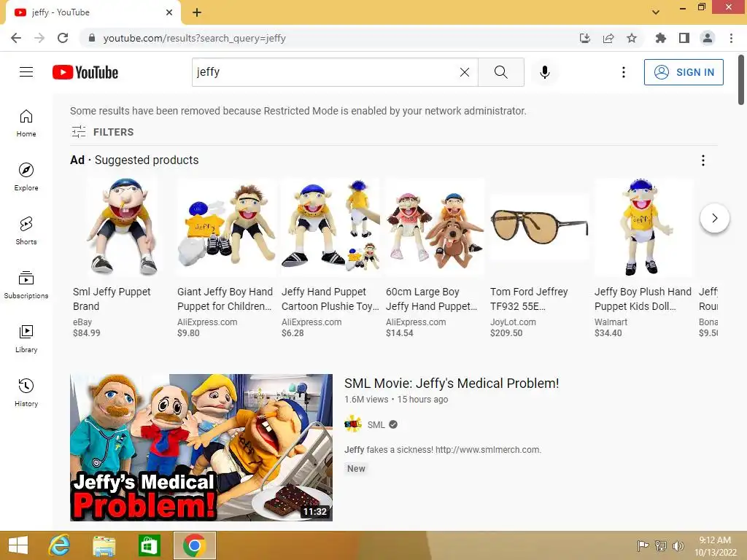The image size is (747, 560).
Task: Launch Internet Explorer from taskbar
Action: click(x=59, y=545)
